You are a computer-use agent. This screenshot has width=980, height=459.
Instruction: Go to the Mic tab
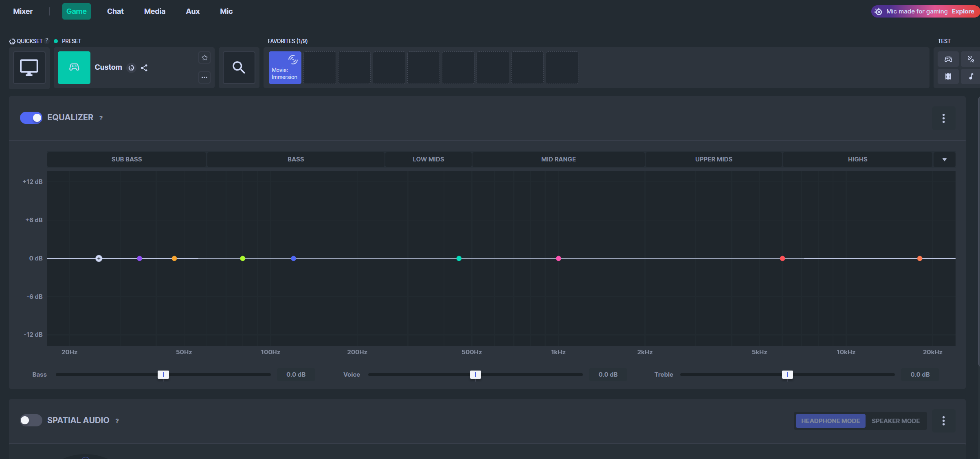pyautogui.click(x=226, y=11)
